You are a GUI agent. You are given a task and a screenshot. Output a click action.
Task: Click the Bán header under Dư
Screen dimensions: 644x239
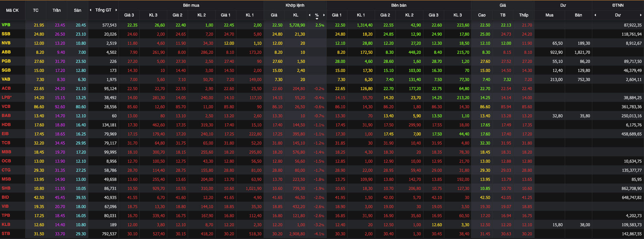tap(578, 15)
